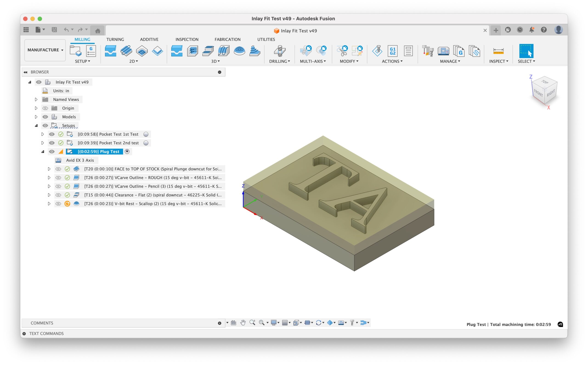Screen dimensions: 588x365
Task: Click the Post Process G1 G2 icon
Action: coord(393,51)
